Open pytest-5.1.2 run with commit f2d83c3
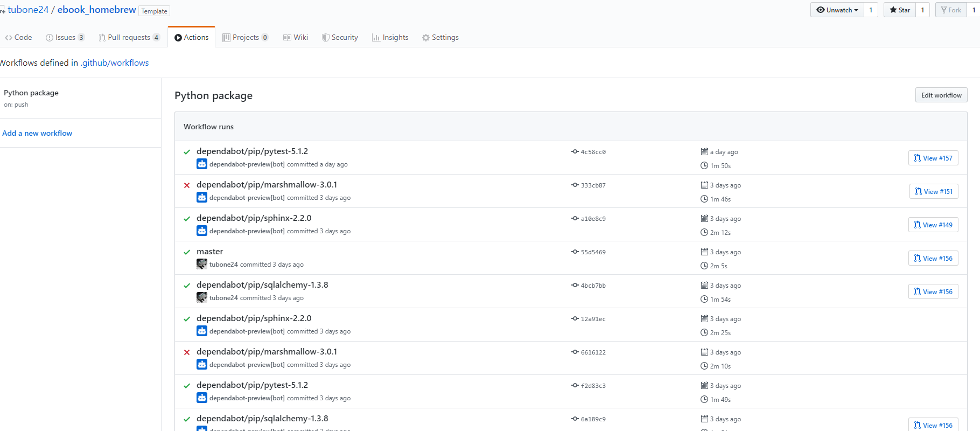The image size is (980, 431). point(252,385)
